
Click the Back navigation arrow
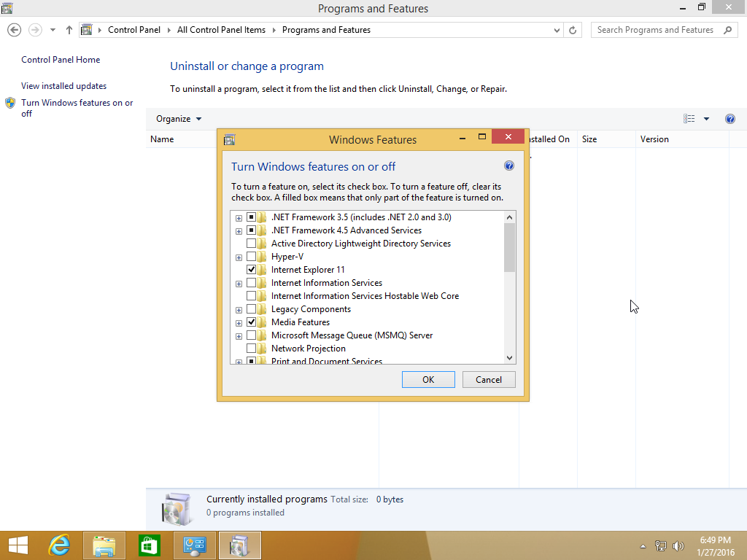point(15,30)
